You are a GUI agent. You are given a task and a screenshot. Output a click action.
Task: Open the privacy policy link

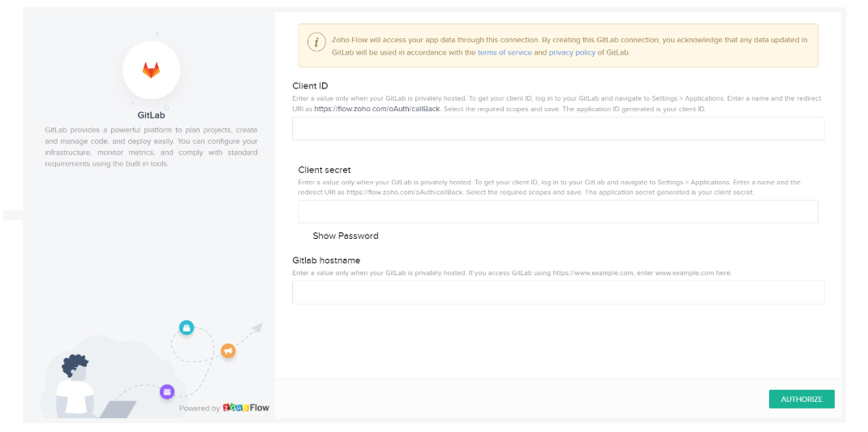572,53
